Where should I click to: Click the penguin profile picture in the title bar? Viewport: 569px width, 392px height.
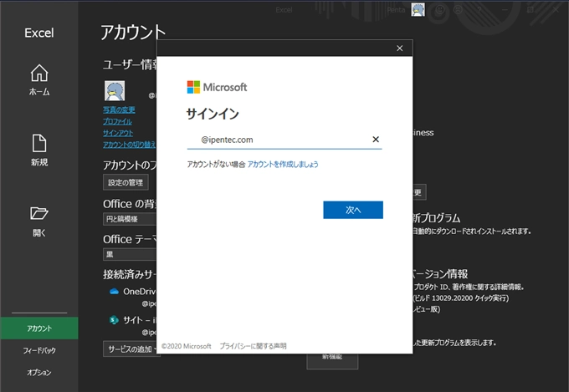click(418, 9)
